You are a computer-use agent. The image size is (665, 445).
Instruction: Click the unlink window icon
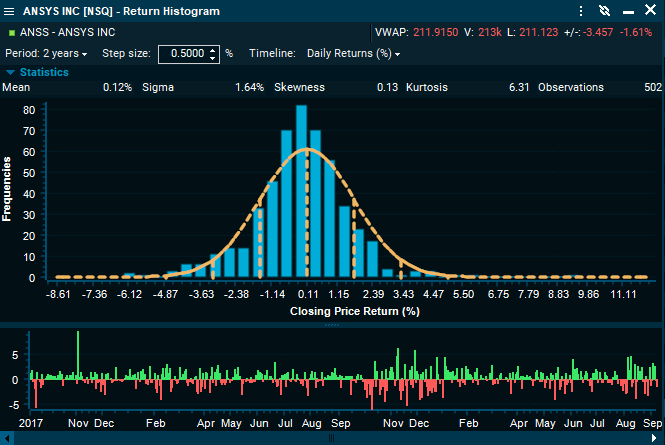[603, 11]
